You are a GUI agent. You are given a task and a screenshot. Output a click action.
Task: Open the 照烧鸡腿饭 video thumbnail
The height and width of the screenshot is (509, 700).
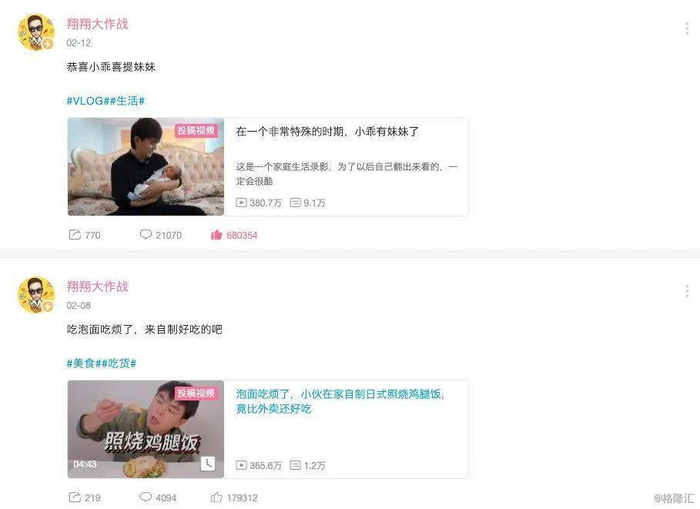pos(146,429)
